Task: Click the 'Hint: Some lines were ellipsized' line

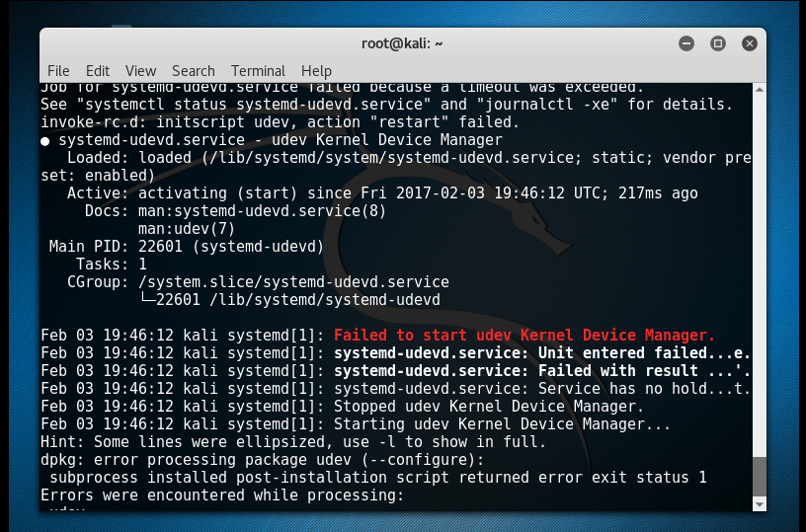Action: [x=293, y=442]
